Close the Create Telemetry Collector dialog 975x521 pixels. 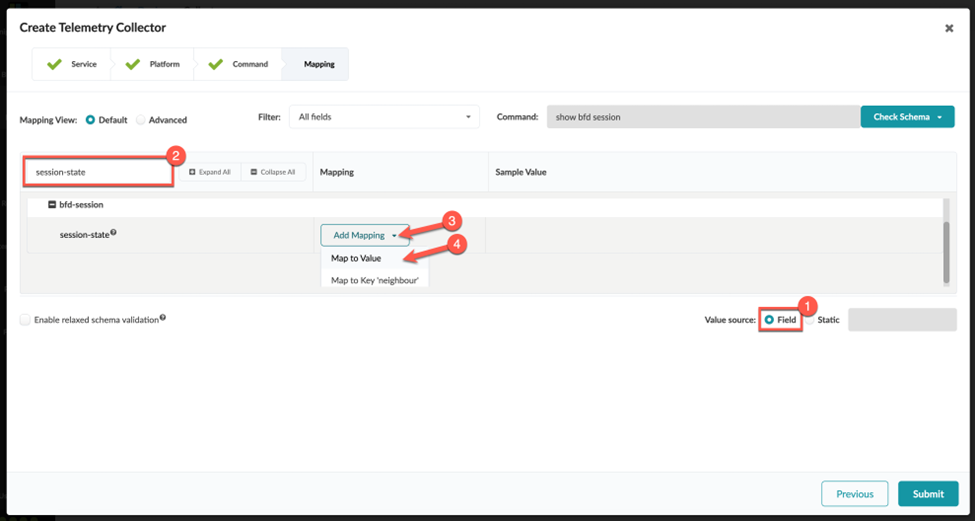(x=949, y=28)
